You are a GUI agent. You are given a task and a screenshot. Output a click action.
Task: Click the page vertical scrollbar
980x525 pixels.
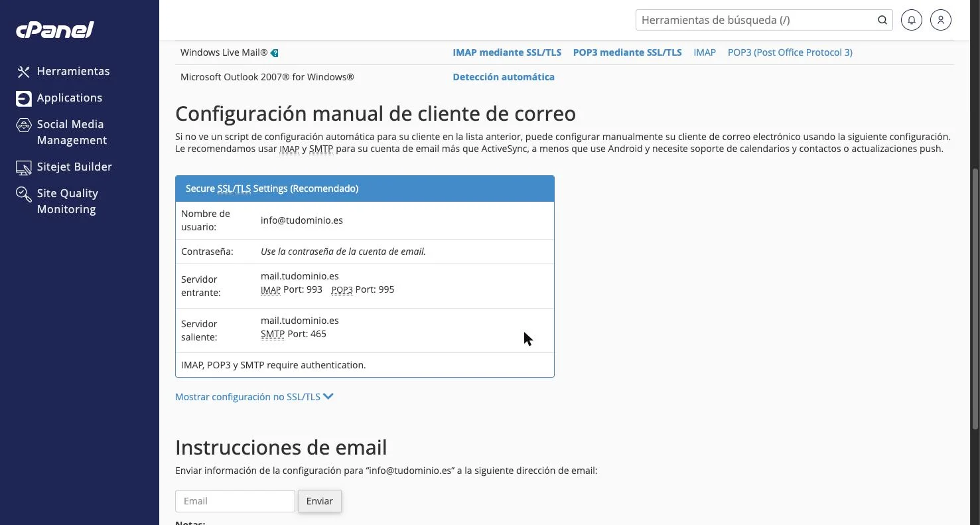975,299
